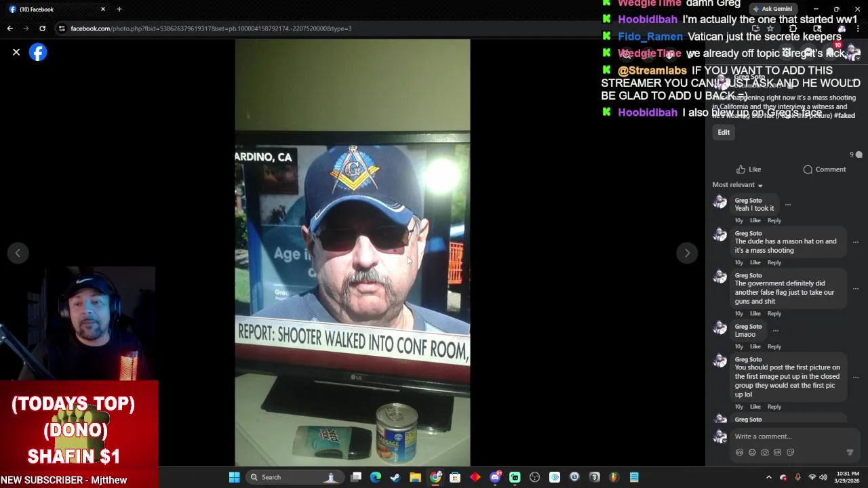Click the microphone icon in system tray
The image size is (868, 488).
[x=797, y=477]
